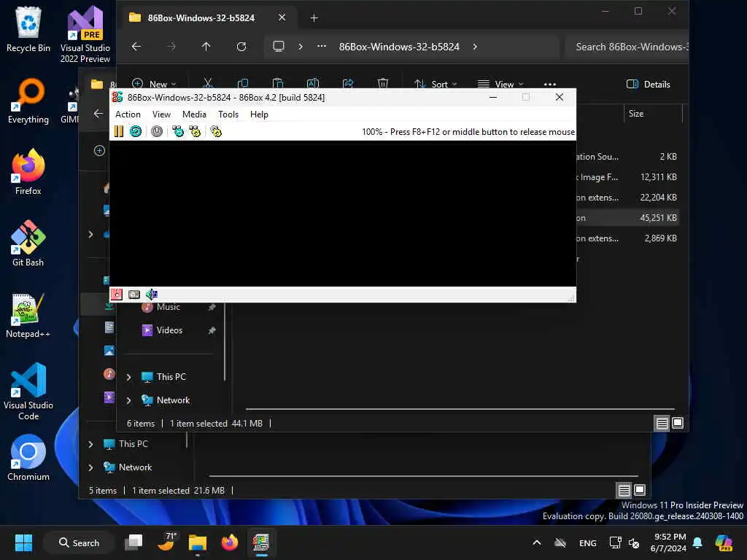The width and height of the screenshot is (747, 560).
Task: Click the Size column header
Action: click(x=653, y=113)
